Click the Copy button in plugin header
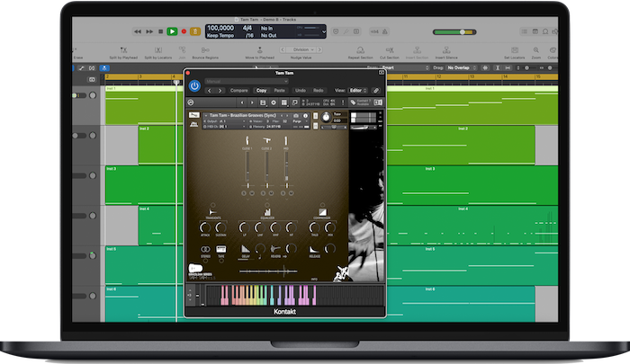Screen dimensions: 630x364 click(261, 90)
